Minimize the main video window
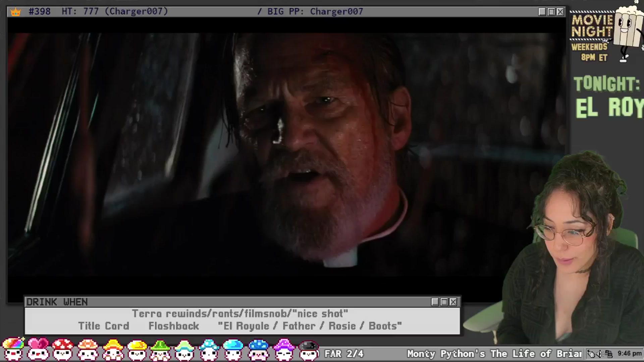This screenshot has height=362, width=644. point(542,12)
